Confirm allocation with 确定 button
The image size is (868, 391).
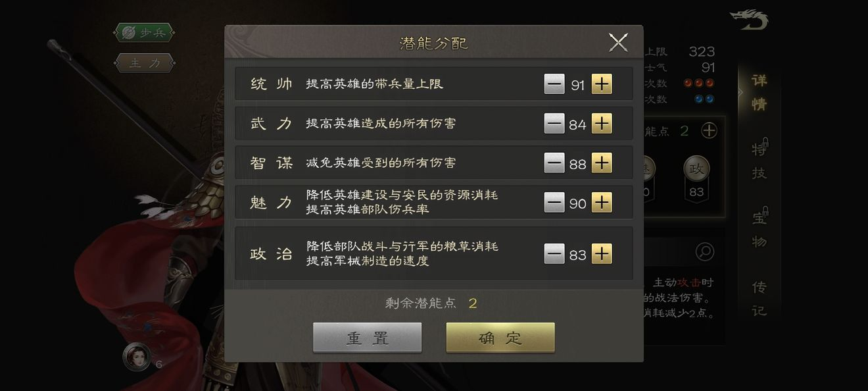[x=500, y=338]
